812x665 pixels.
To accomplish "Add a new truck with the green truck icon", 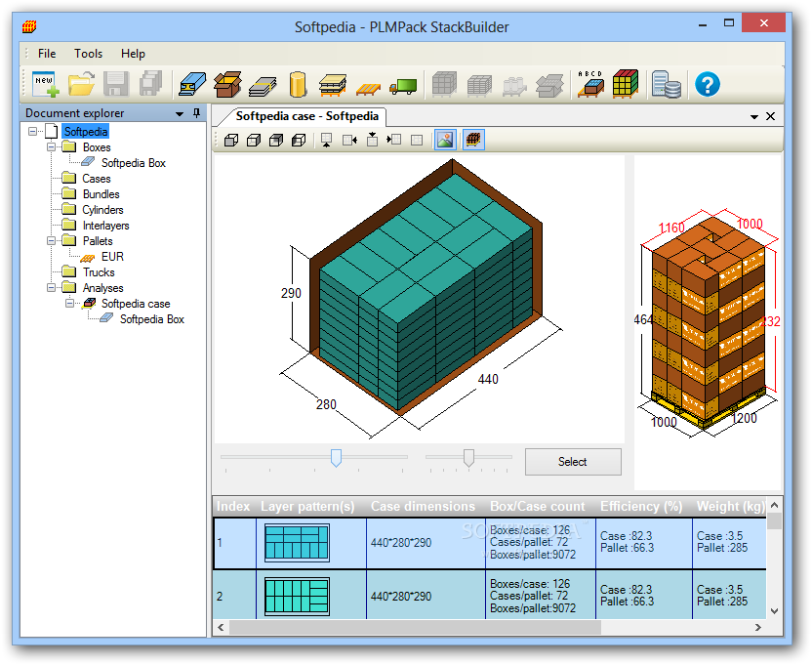I will [403, 86].
